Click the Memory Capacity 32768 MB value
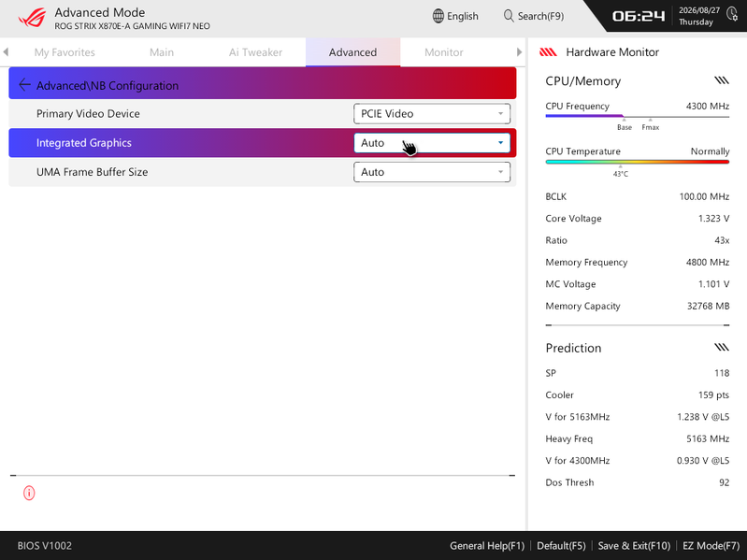747x560 pixels. coord(708,307)
